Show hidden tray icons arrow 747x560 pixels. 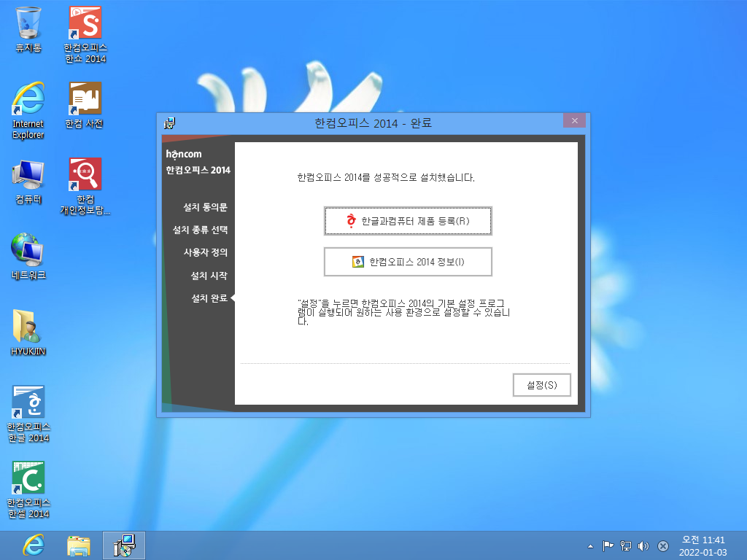(590, 546)
